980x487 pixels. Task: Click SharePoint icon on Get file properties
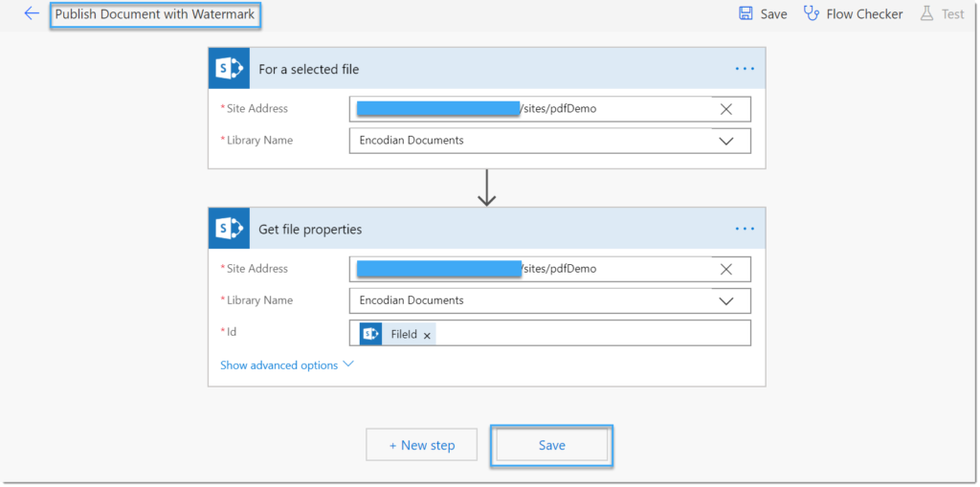(229, 229)
